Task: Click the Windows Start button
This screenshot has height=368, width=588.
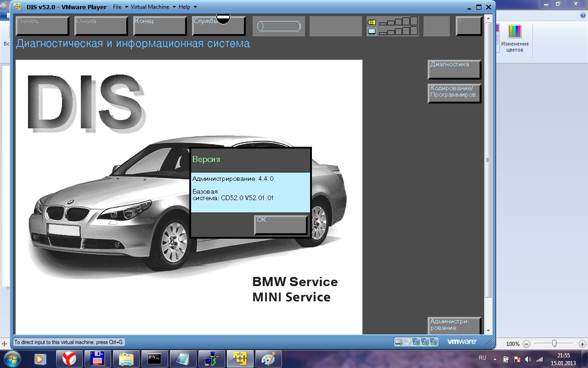Action: (x=11, y=359)
